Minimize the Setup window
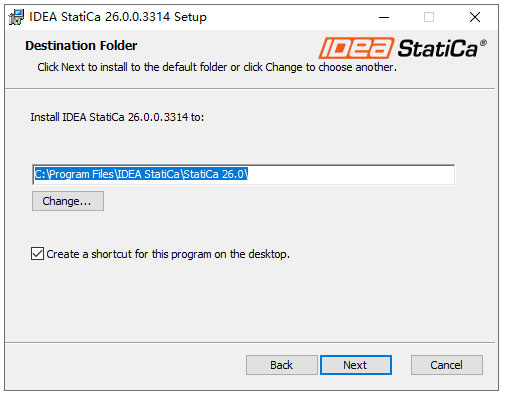 pos(384,17)
